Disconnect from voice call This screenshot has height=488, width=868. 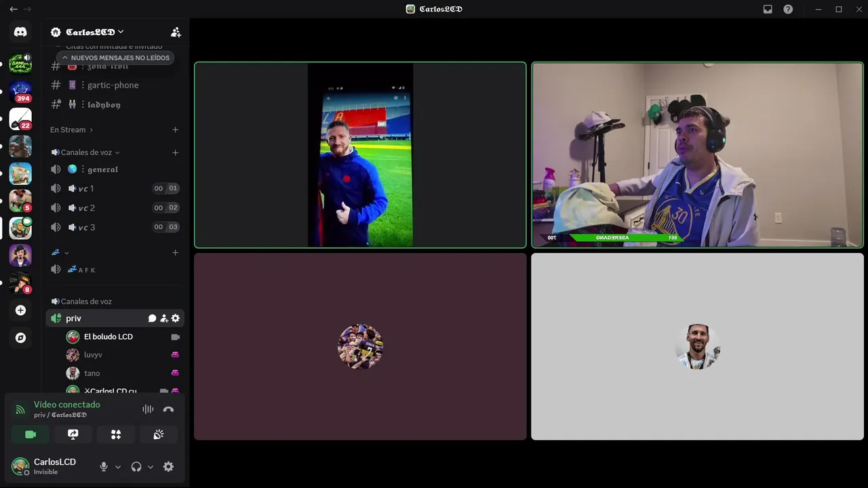[x=168, y=409]
